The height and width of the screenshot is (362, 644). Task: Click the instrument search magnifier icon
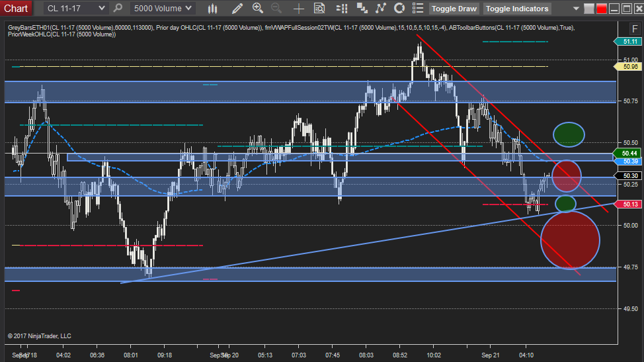(x=118, y=8)
